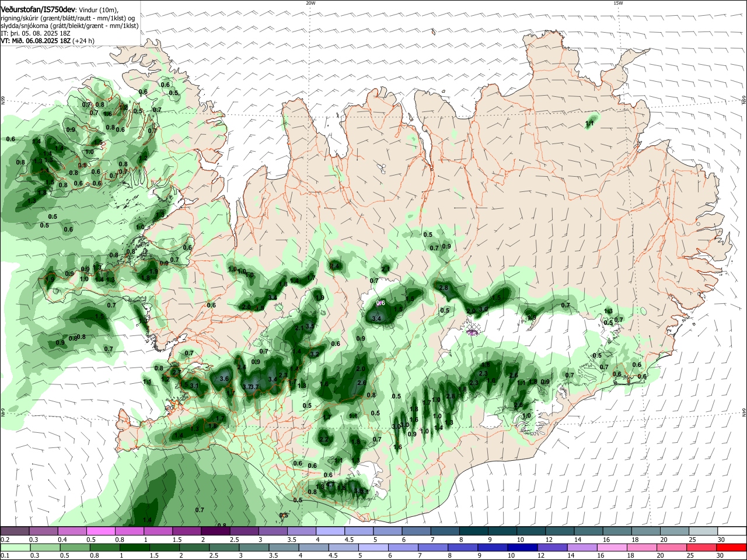747x560 pixels.
Task: Choose the snow legend swatch between 4 and 4.5
Action: [329, 531]
